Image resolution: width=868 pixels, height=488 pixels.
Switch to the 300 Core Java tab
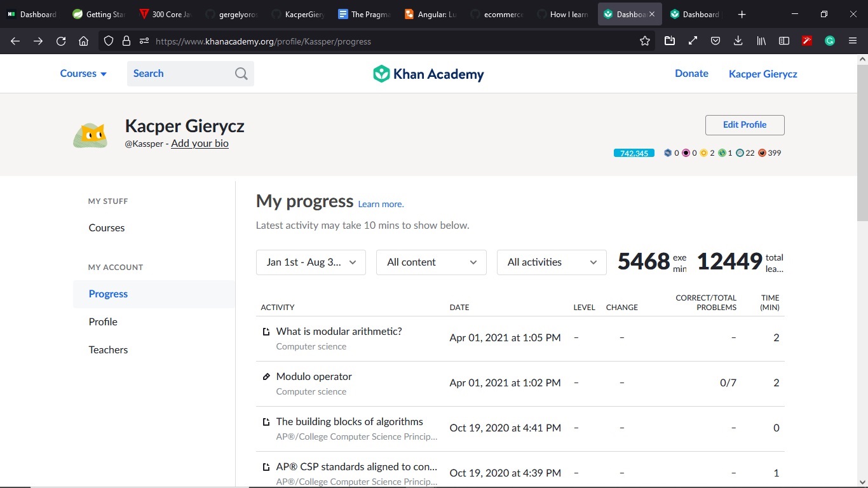pyautogui.click(x=165, y=14)
